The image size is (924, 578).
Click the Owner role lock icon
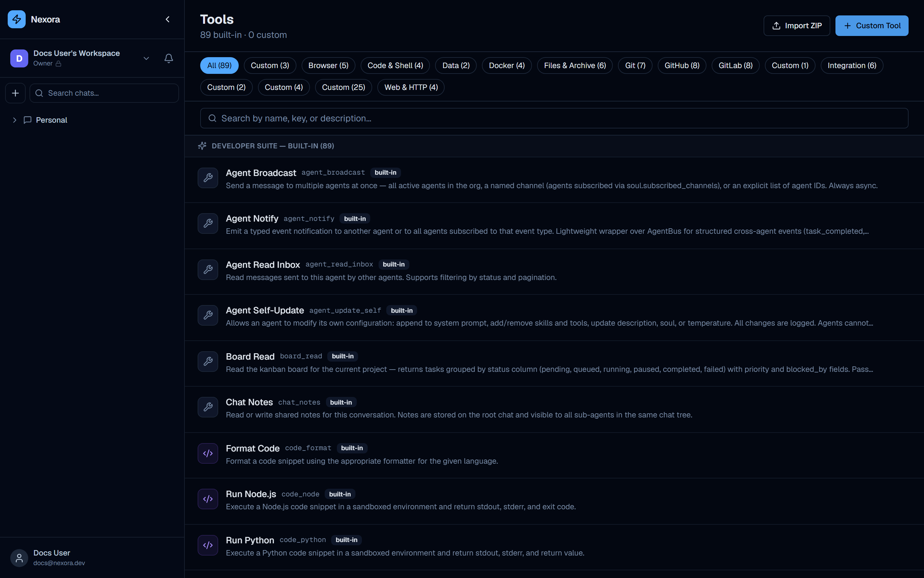click(58, 64)
